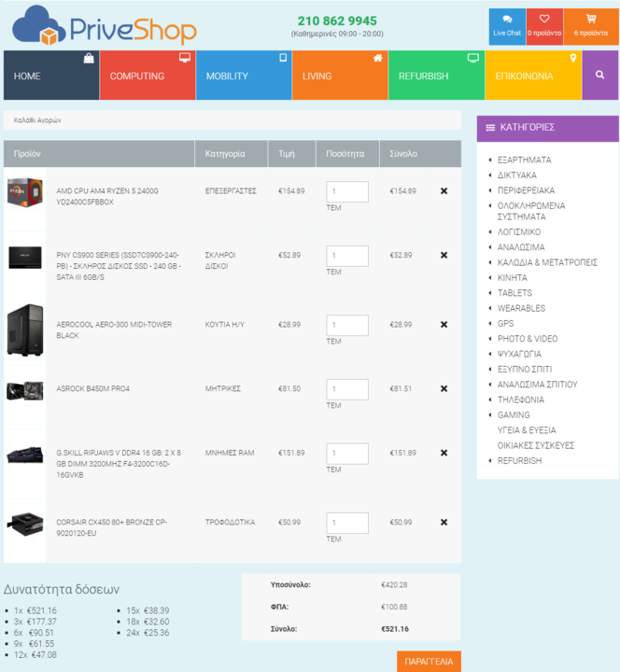Open REFURBISH sidebar category
This screenshot has height=672, width=620.
click(519, 461)
